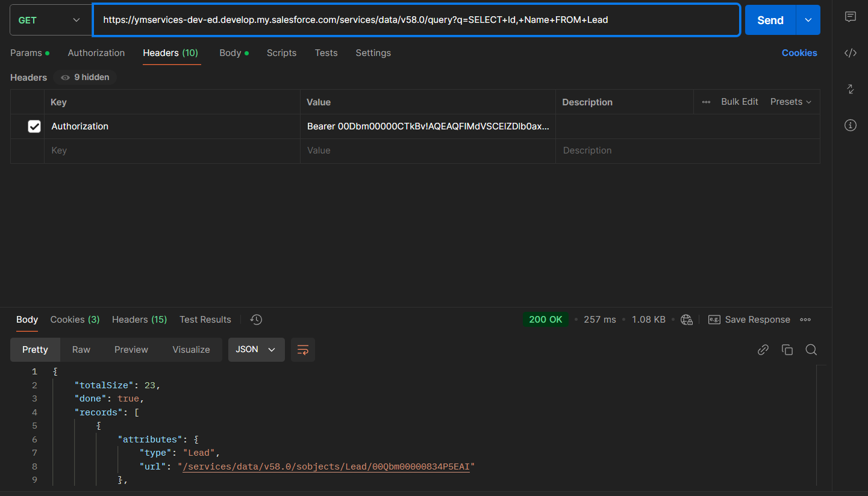This screenshot has width=868, height=496.
Task: Open the Settings tab
Action: pos(373,53)
